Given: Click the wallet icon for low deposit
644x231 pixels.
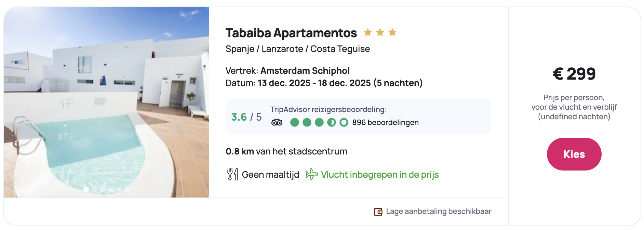Looking at the screenshot, I should [378, 212].
